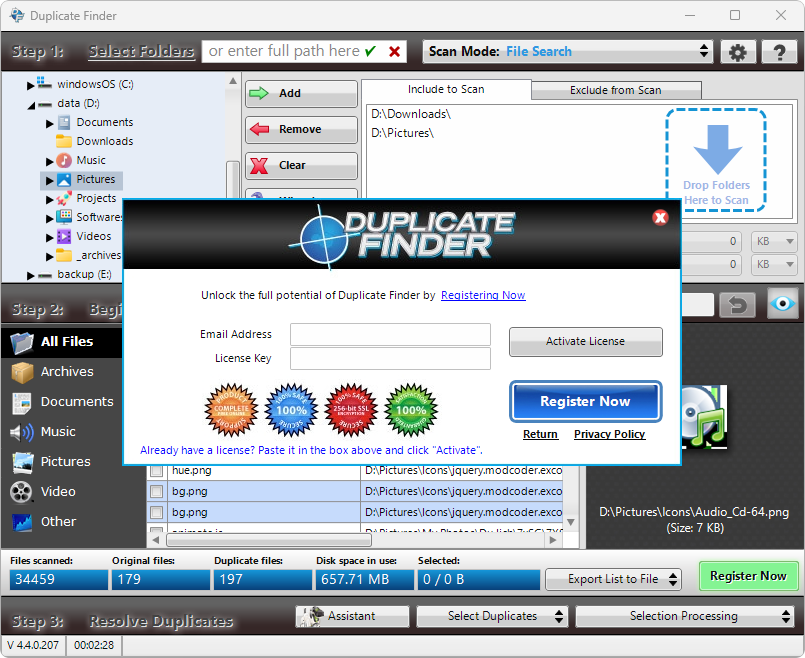Screen dimensions: 805x658
Task: Click the green Register Now button
Action: coord(748,576)
